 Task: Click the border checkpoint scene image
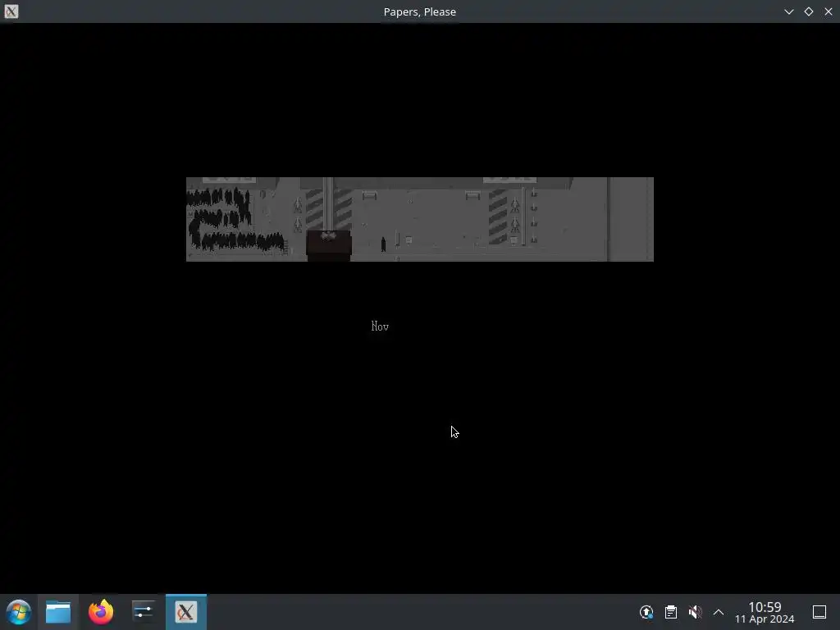[x=419, y=219]
